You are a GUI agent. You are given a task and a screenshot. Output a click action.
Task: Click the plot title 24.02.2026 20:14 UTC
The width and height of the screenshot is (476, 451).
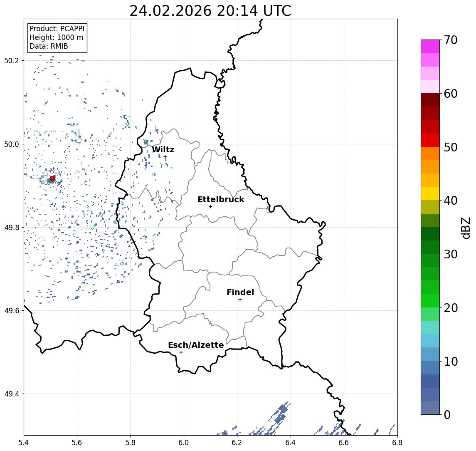[210, 11]
